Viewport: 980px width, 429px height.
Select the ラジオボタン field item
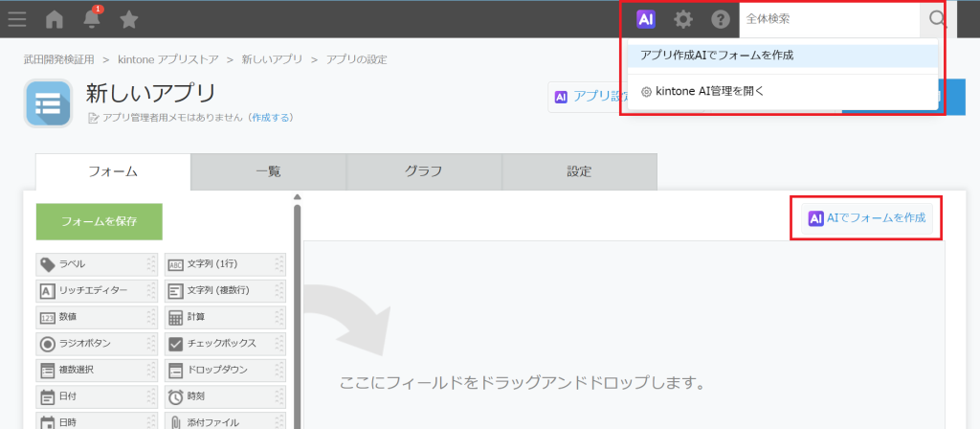point(97,344)
